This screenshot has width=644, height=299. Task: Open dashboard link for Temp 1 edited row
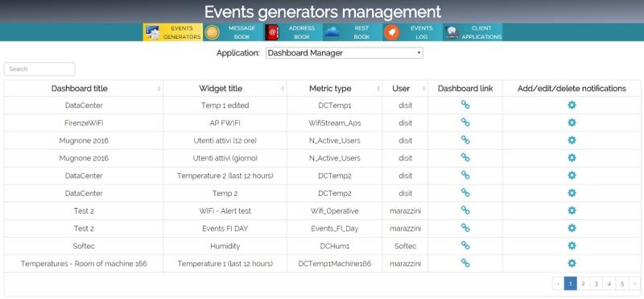coord(465,105)
